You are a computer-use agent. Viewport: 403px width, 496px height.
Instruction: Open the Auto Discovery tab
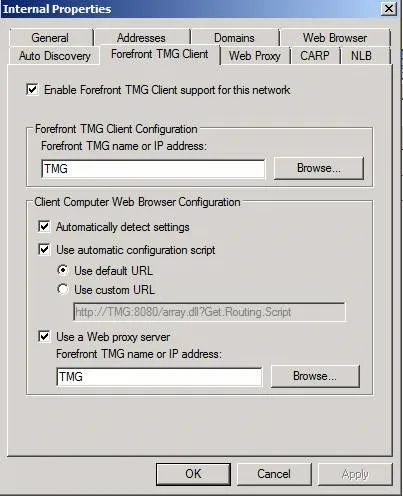(54, 56)
